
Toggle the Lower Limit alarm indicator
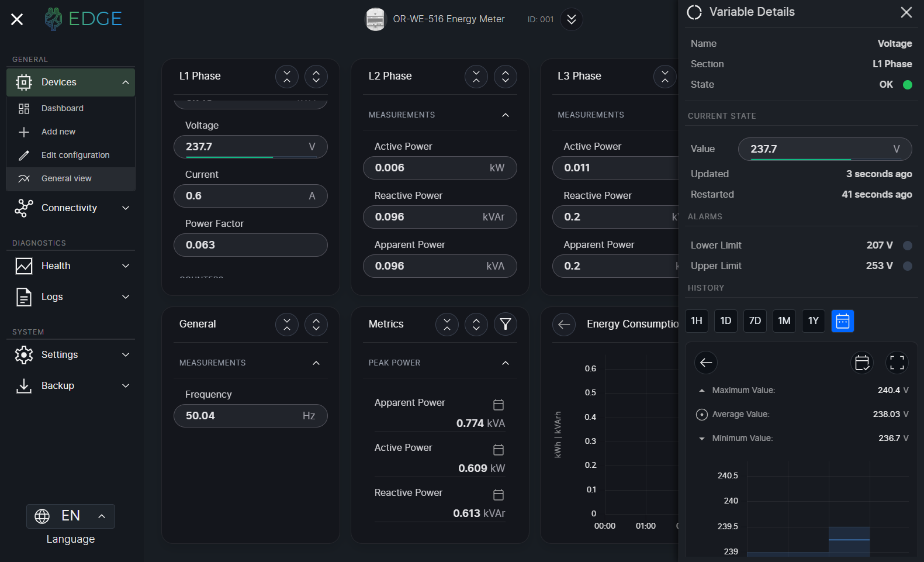(x=908, y=246)
